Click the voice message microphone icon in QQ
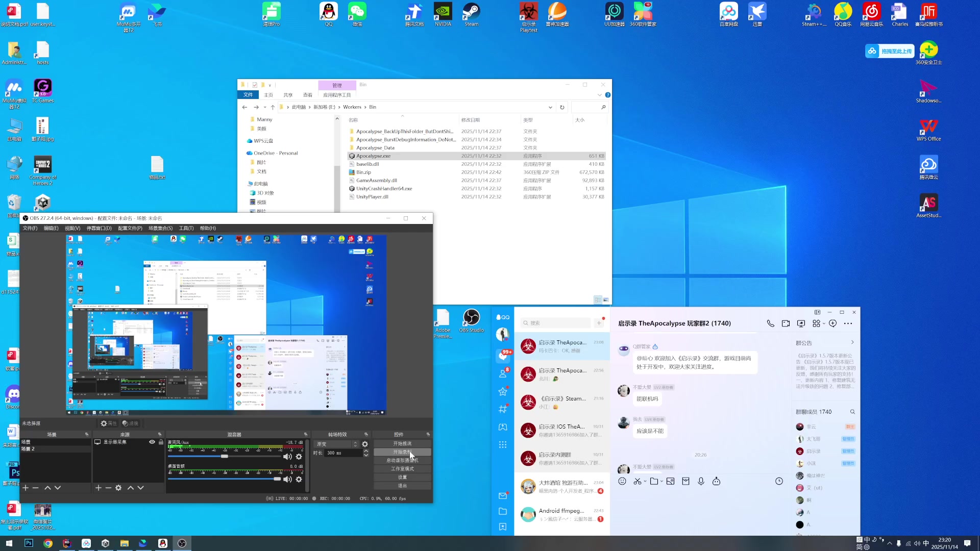 coord(701,481)
